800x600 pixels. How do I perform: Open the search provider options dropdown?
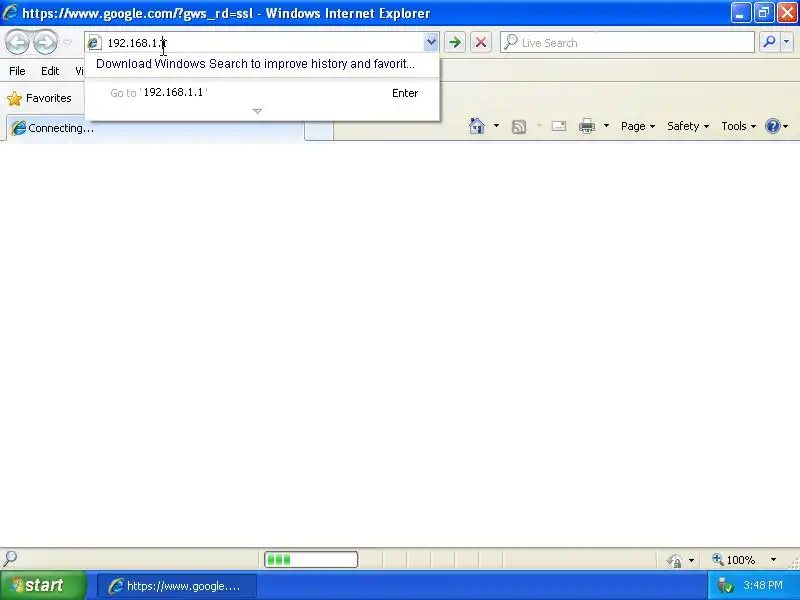coord(787,42)
